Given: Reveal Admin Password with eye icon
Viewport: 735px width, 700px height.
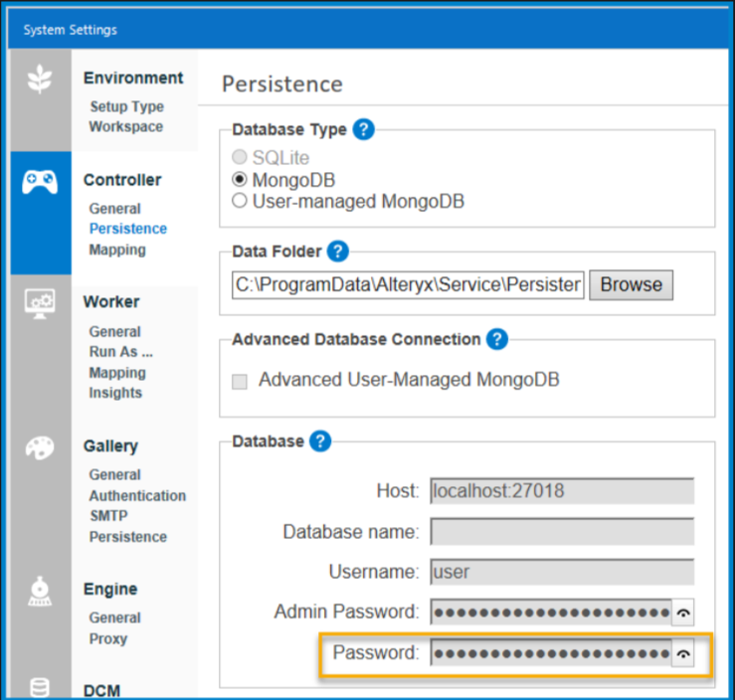Looking at the screenshot, I should click(x=683, y=612).
